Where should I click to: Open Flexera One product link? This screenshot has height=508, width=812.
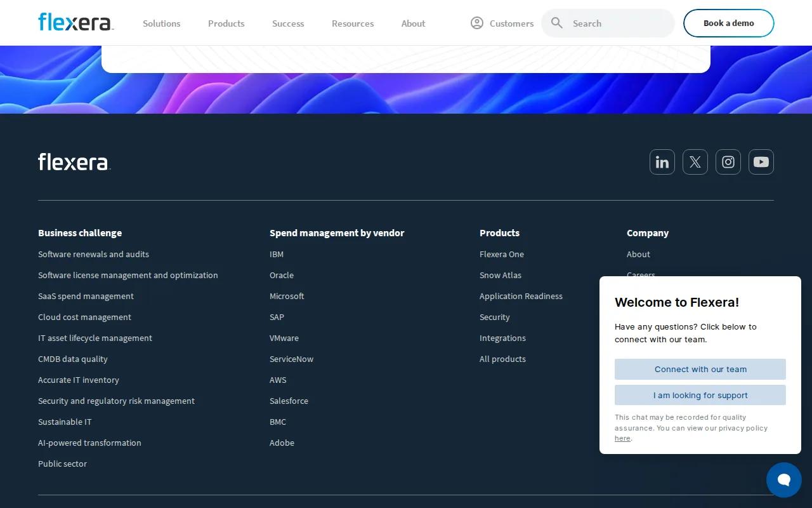click(x=502, y=254)
